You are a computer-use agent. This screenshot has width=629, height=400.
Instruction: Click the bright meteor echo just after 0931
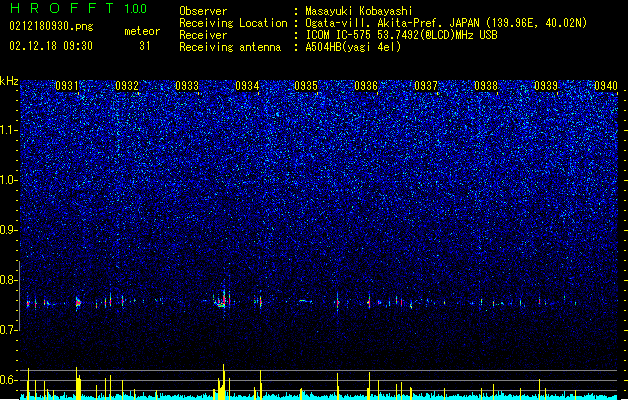tap(78, 303)
